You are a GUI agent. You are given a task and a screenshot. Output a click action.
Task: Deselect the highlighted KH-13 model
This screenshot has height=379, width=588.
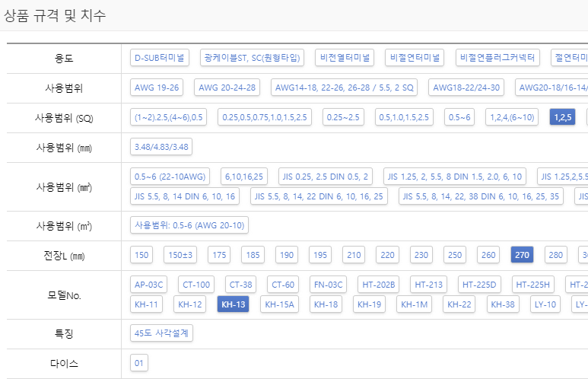[234, 304]
